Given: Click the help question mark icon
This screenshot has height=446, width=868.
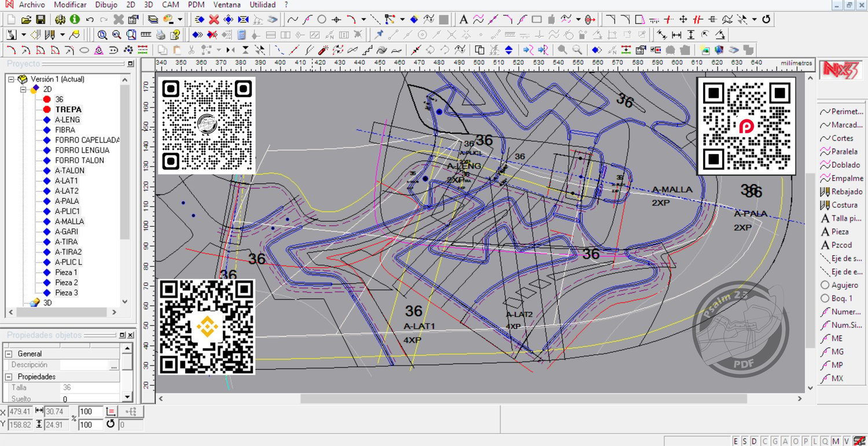Looking at the screenshot, I should click(175, 35).
